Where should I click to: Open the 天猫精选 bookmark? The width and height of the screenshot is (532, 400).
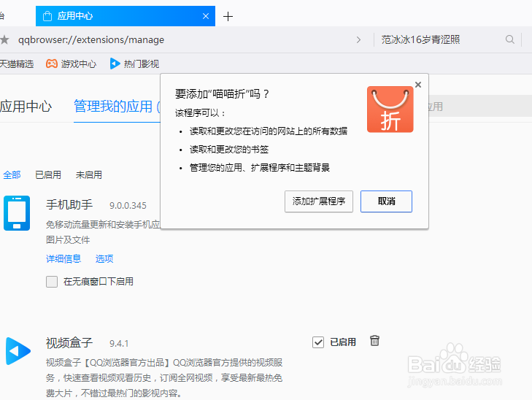point(16,64)
